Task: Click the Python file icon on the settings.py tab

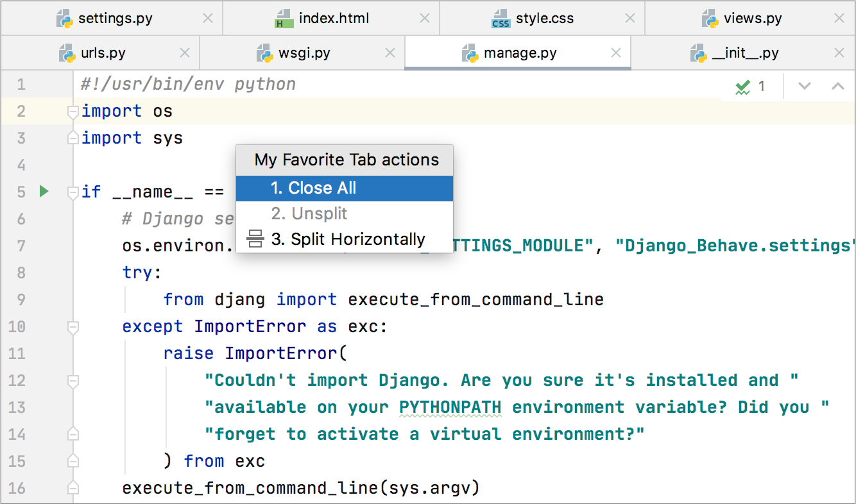Action: click(x=63, y=18)
